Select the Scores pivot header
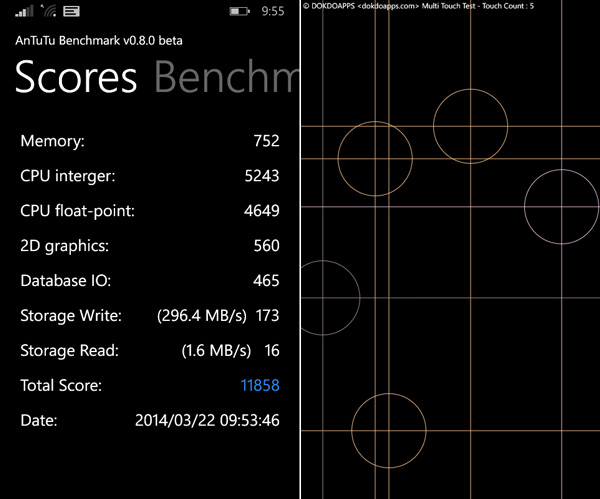 pos(76,78)
